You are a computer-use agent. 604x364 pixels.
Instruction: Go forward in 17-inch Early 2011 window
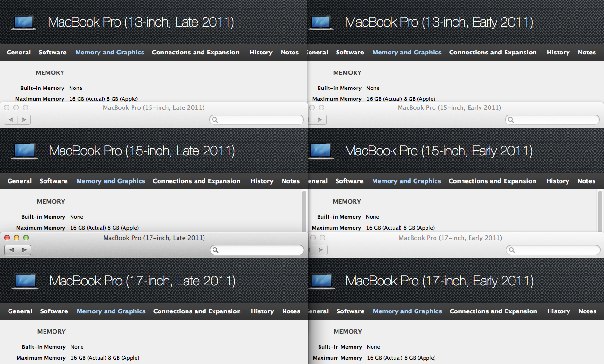[321, 249]
